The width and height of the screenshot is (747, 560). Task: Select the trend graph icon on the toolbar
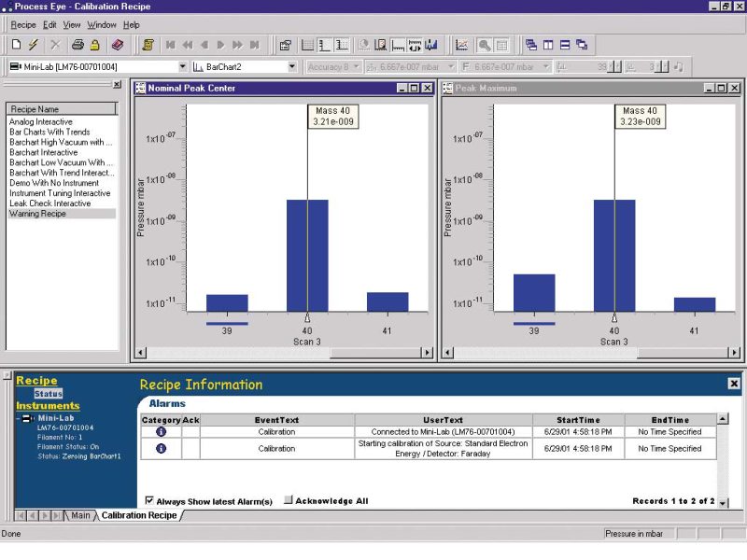click(x=462, y=44)
